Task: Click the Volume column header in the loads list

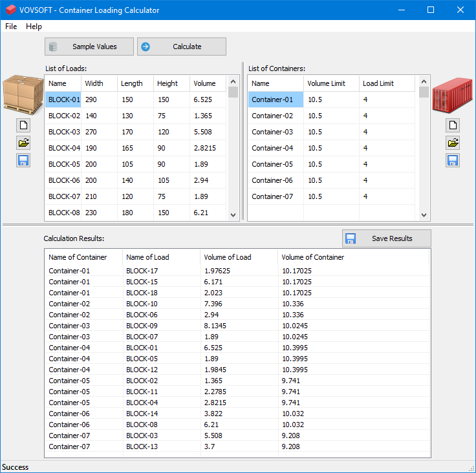Action: click(x=208, y=83)
